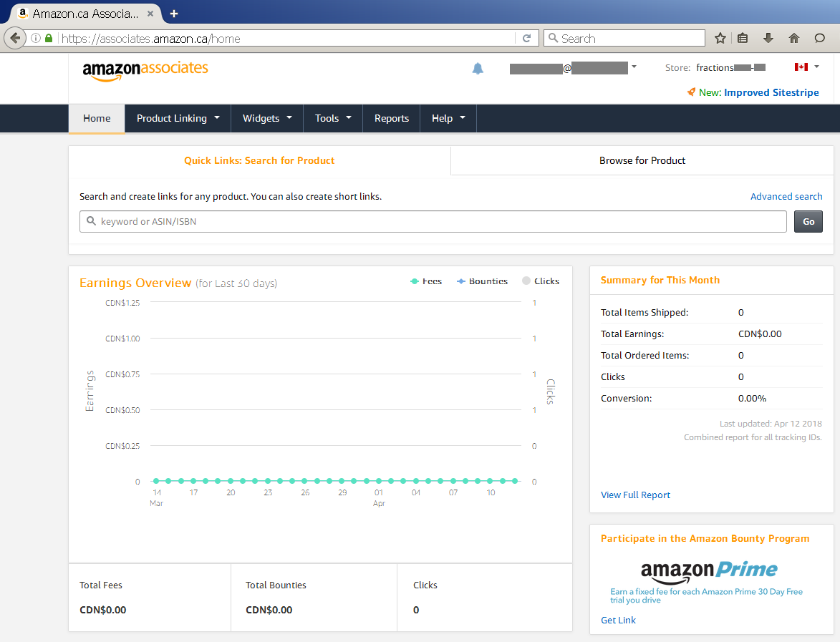Reload the page with the refresh icon

526,38
